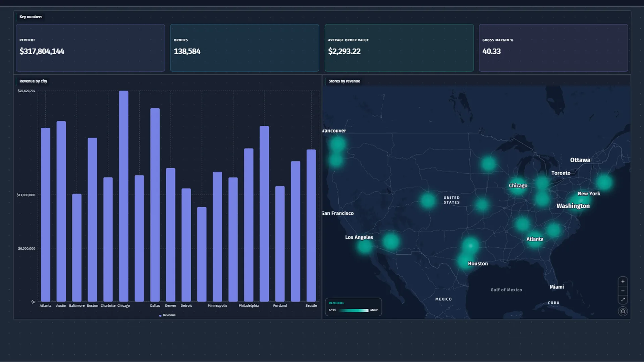Viewport: 644px width, 362px height.
Task: Click the Stores by revenue title
Action: 344,81
